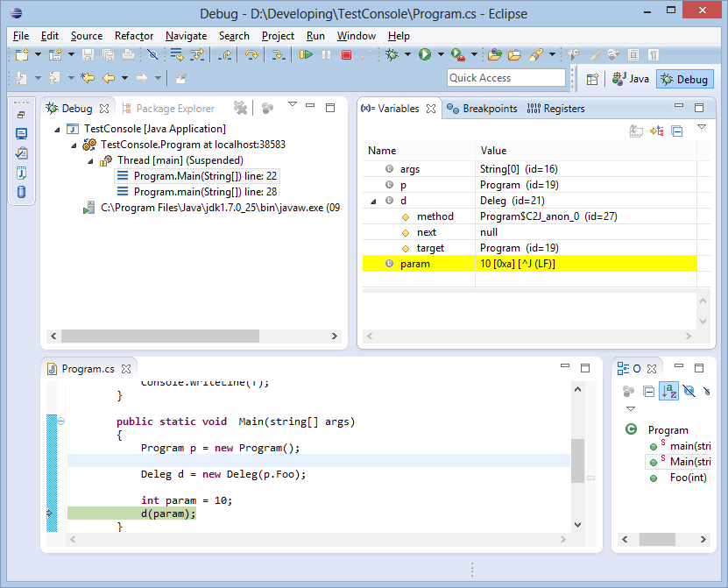Viewport: 728px width, 588px height.
Task: Click the Open Perspective icon
Action: click(593, 79)
